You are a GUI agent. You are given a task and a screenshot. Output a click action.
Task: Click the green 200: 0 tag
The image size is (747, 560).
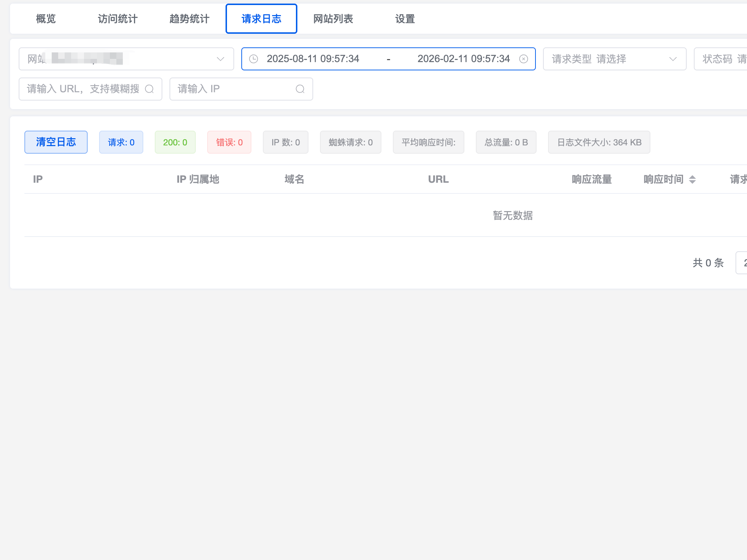[x=175, y=142]
